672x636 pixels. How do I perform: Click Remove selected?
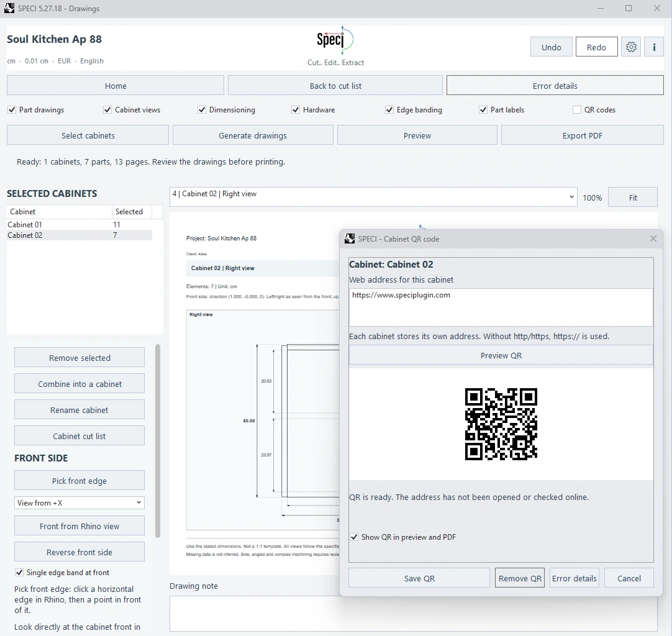pyautogui.click(x=79, y=357)
